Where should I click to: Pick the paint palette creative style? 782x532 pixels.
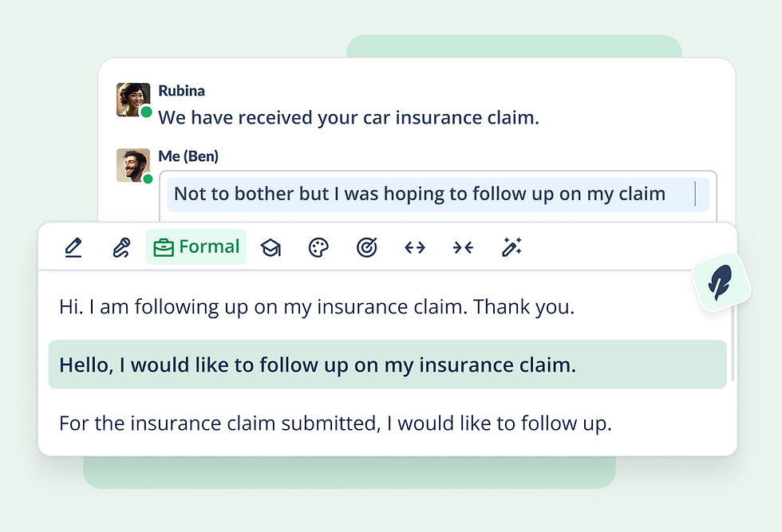pyautogui.click(x=318, y=248)
